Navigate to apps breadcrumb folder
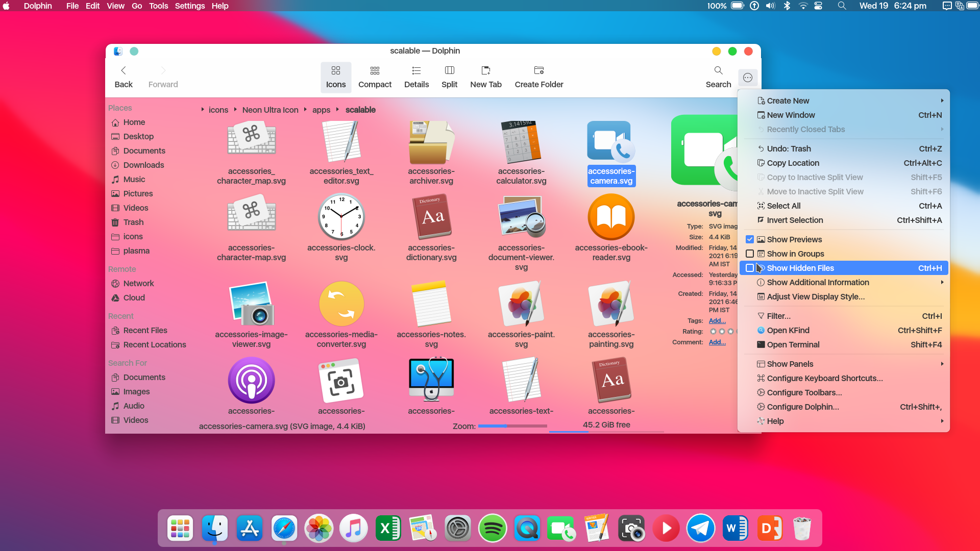980x551 pixels. click(x=321, y=110)
